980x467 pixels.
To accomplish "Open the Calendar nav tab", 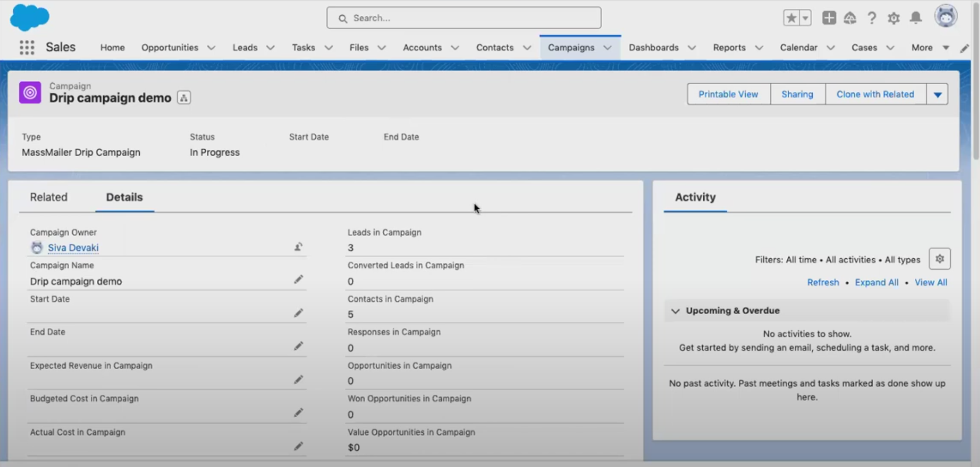I will point(798,47).
